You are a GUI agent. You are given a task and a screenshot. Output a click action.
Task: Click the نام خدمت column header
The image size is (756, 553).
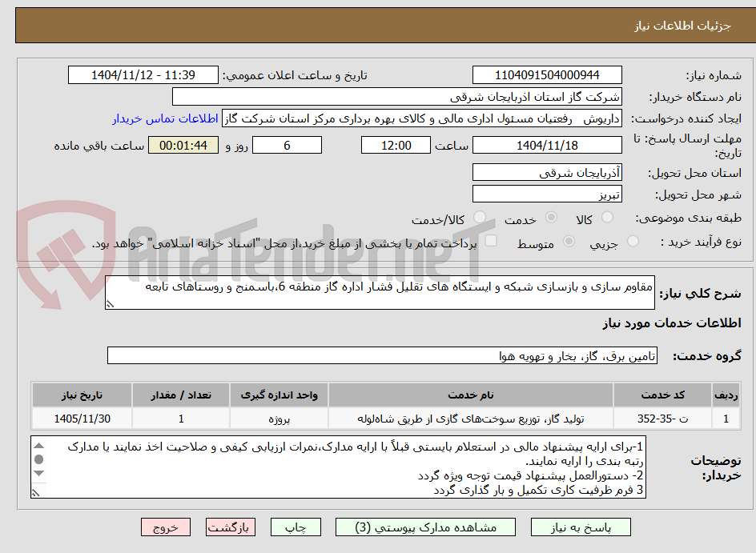click(x=471, y=395)
